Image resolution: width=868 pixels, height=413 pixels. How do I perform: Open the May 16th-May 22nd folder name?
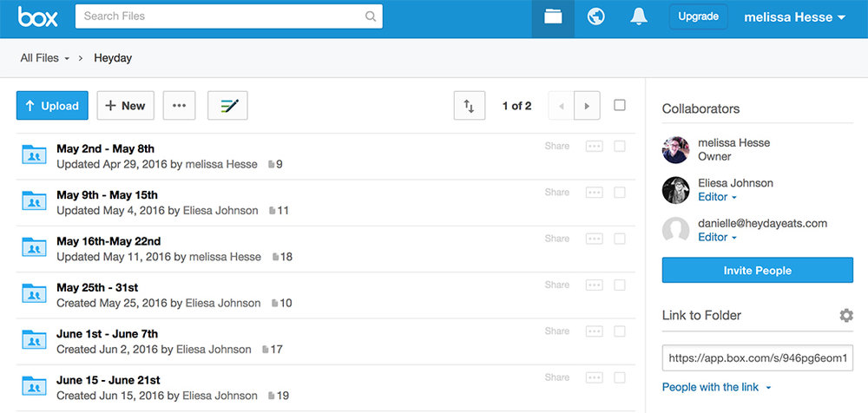click(x=108, y=241)
